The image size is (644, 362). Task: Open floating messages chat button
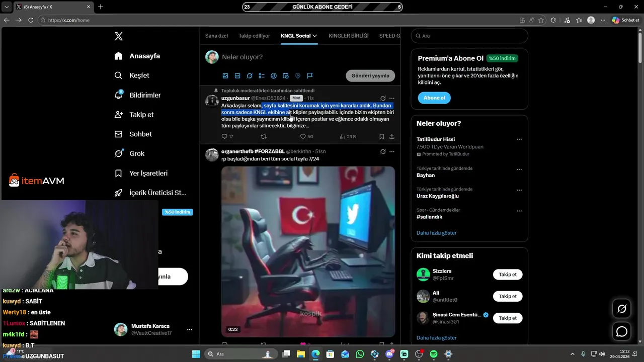pos(622,331)
